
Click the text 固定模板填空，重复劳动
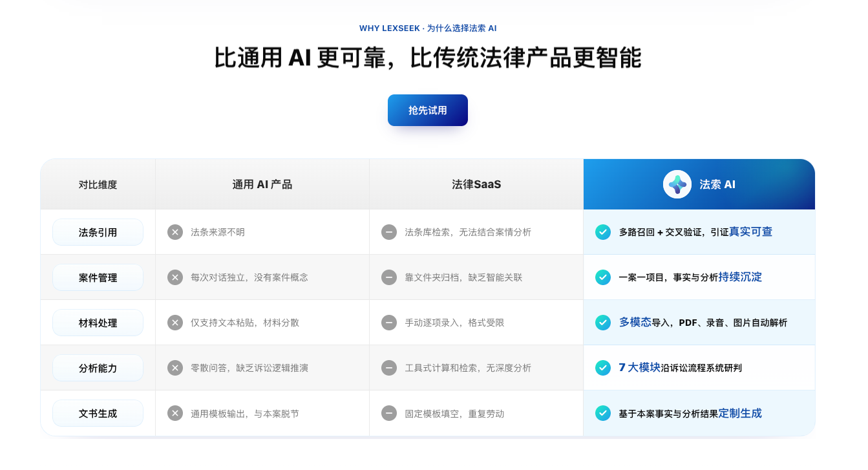coord(454,413)
